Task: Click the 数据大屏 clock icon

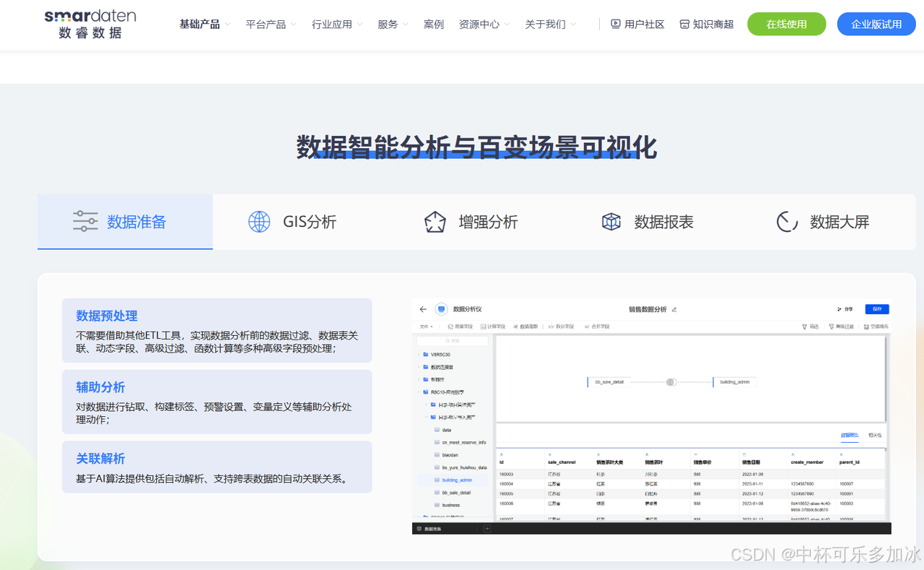Action: pos(787,222)
